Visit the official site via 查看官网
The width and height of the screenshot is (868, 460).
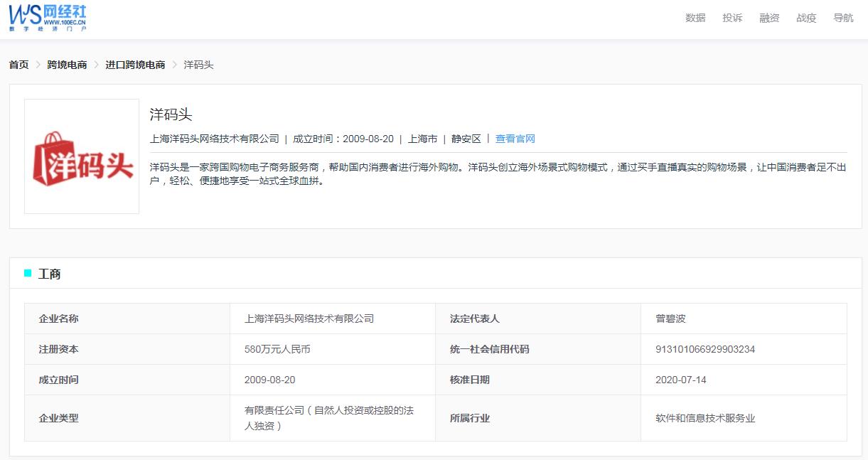tap(515, 139)
